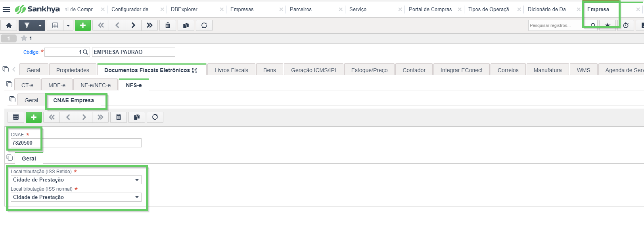Add new record in main toolbar
This screenshot has height=235, width=644.
pos(83,25)
